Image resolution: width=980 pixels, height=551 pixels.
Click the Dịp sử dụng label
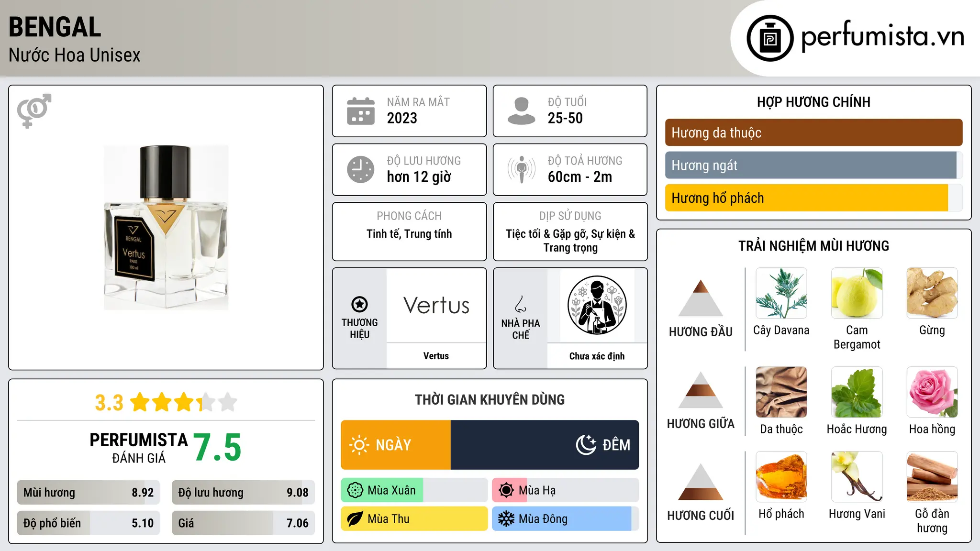[570, 216]
